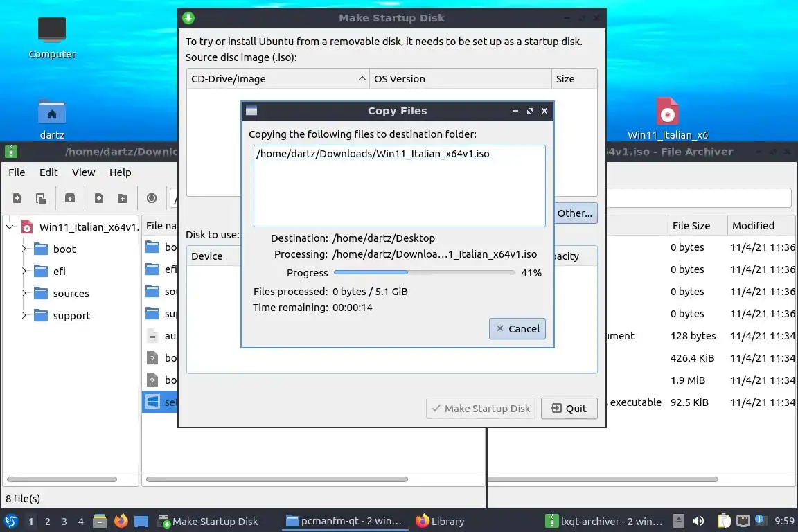Select the Windows setup file icon in file list
798x532 pixels.
[152, 402]
